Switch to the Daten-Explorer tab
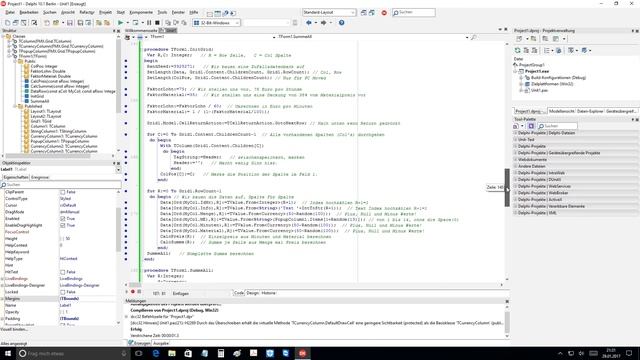Screen dimensions: 640x360 coord(590,111)
